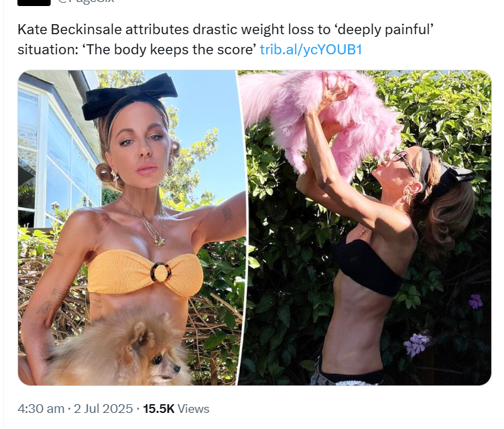Click the word 'Views' below the photos

193,409
